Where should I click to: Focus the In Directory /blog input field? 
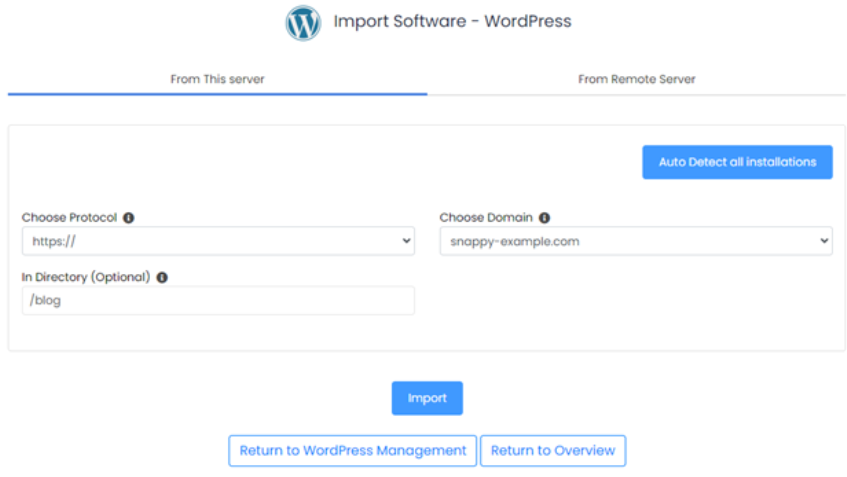tap(218, 300)
